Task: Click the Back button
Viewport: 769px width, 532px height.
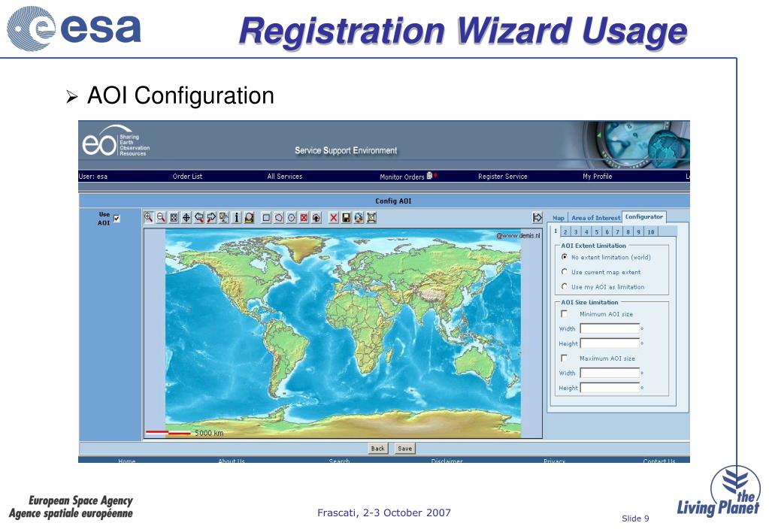Action: [377, 448]
